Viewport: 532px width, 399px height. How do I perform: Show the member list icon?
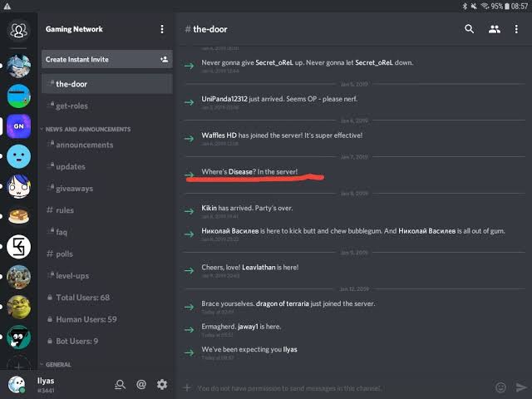pyautogui.click(x=495, y=29)
